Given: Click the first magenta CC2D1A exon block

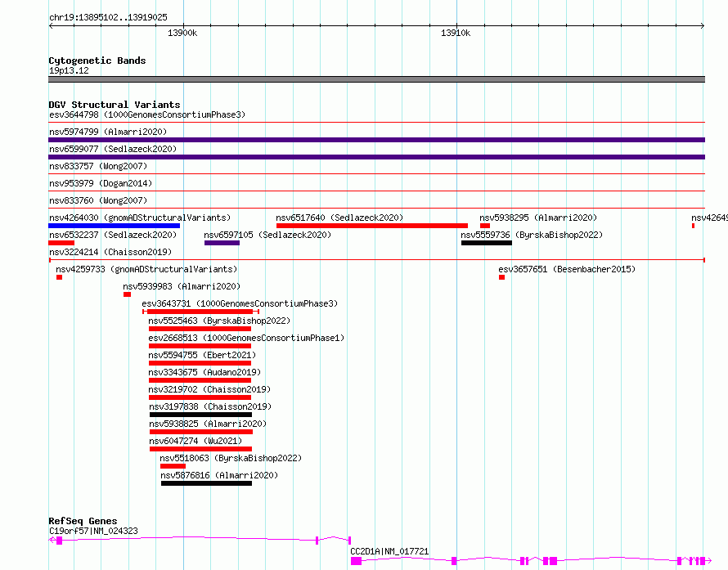Looking at the screenshot, I should (356, 561).
